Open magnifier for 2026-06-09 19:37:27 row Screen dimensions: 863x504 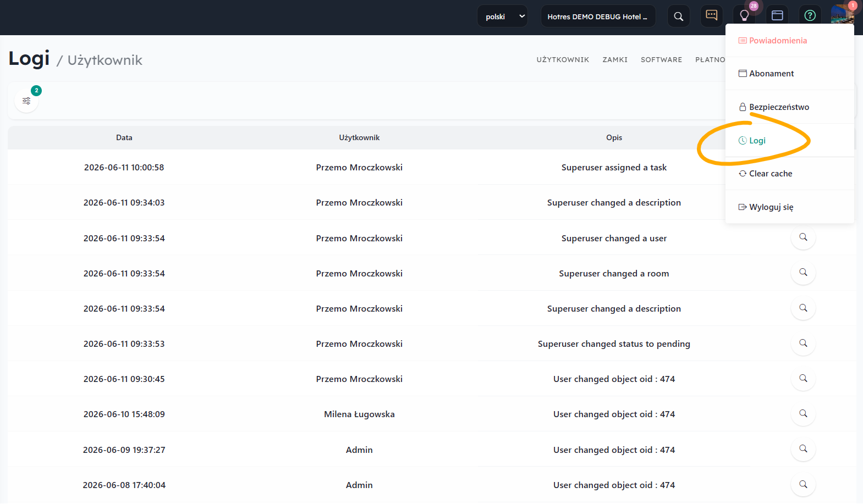pyautogui.click(x=803, y=449)
